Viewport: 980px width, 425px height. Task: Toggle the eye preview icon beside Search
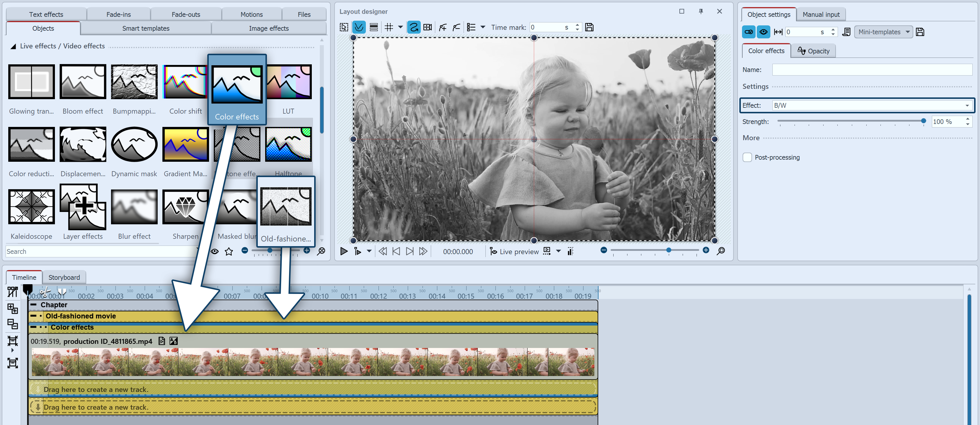(x=215, y=251)
